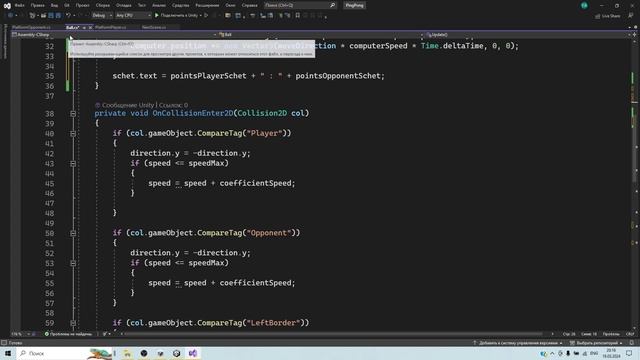Click the Save All icon in the toolbar
Image resolution: width=640 pixels, height=360 pixels.
[x=58, y=16]
